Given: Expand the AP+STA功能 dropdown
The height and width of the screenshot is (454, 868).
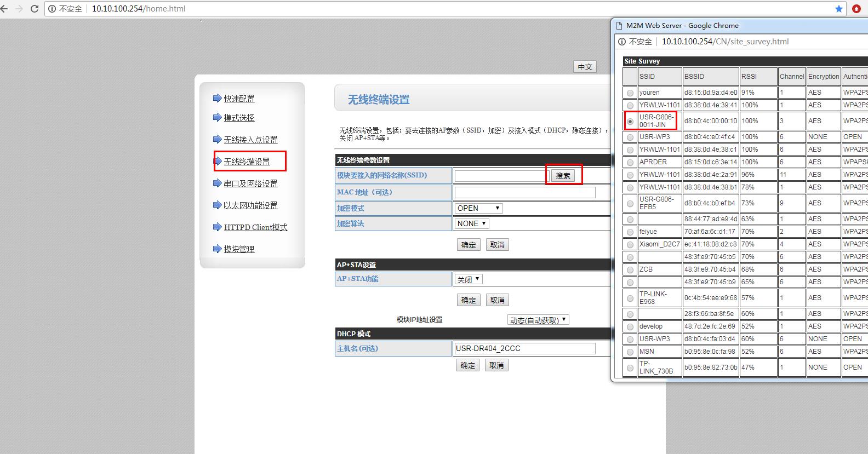Looking at the screenshot, I should [469, 279].
